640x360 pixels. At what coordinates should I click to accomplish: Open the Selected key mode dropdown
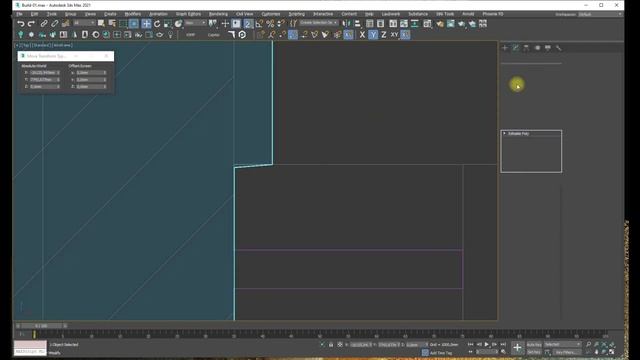click(562, 345)
